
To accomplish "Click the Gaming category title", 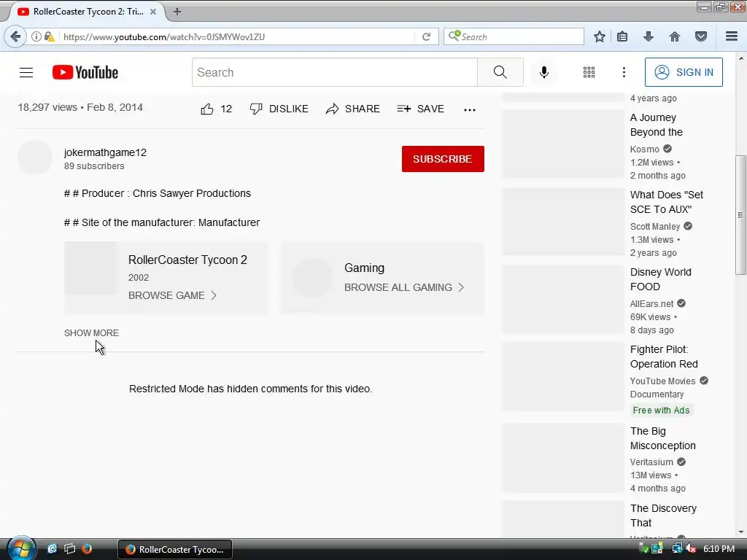I will (x=365, y=268).
